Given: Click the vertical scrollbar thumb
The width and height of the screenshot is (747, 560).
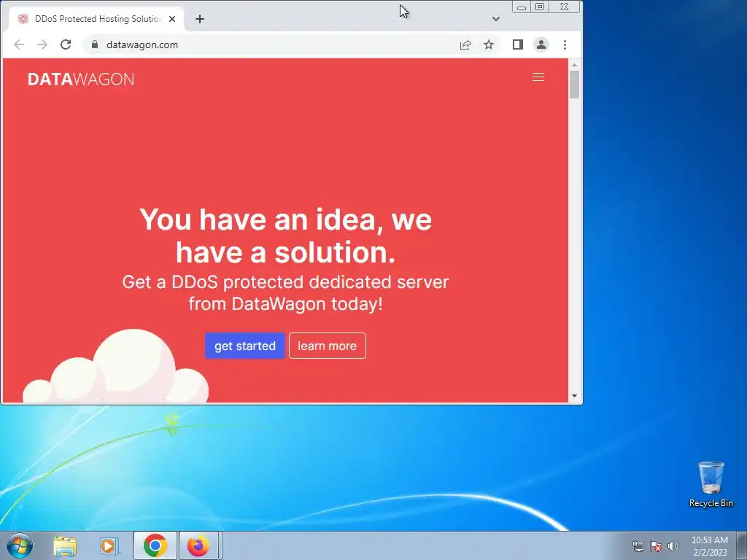Looking at the screenshot, I should point(574,85).
